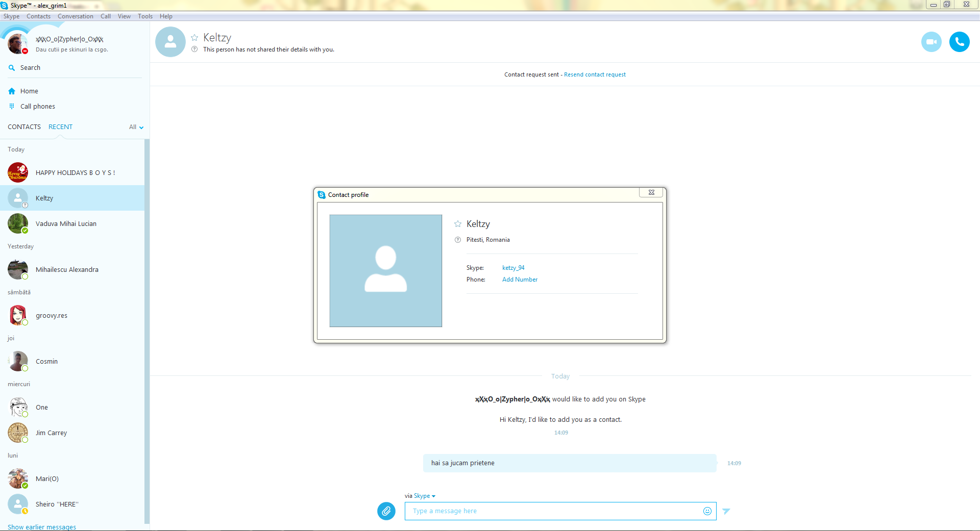Select the 'hai sa jucam prietene' message bubble
The image size is (980, 531).
pos(570,463)
